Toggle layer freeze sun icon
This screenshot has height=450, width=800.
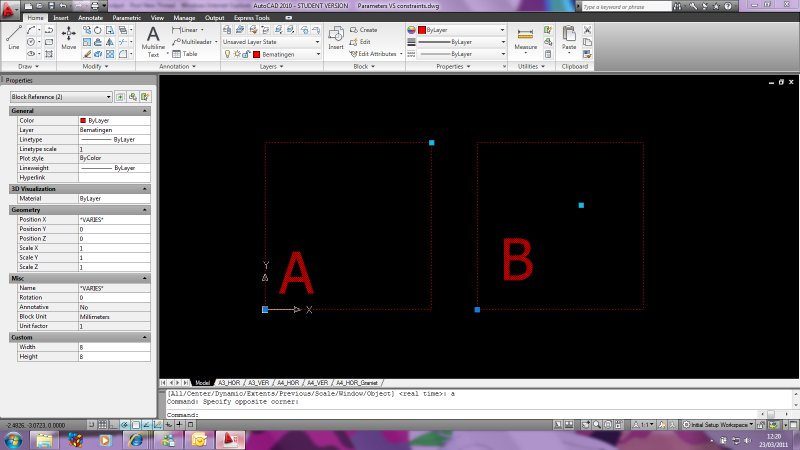point(235,54)
